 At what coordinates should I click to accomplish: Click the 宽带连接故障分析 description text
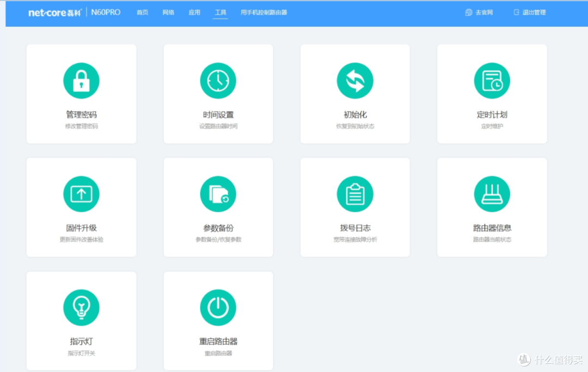pyautogui.click(x=355, y=239)
